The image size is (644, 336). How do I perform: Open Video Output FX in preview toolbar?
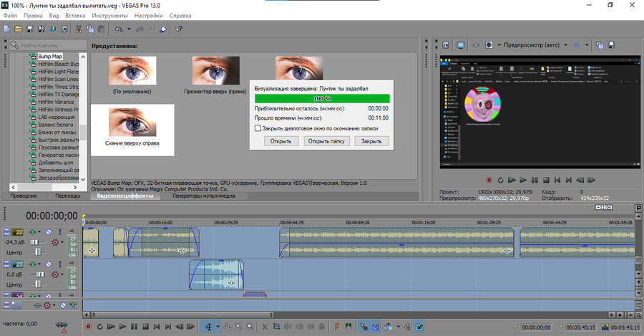click(x=476, y=45)
